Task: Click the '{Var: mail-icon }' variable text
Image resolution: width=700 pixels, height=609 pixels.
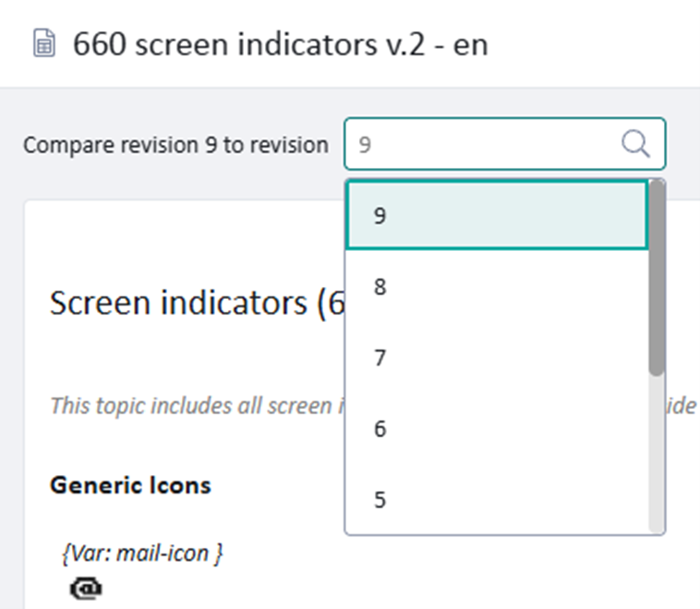Action: pyautogui.click(x=142, y=553)
